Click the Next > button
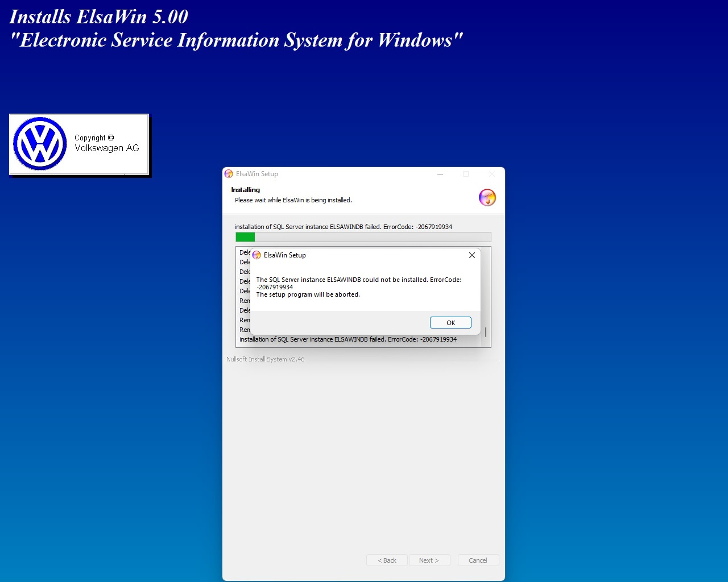The height and width of the screenshot is (582, 728). (x=429, y=560)
